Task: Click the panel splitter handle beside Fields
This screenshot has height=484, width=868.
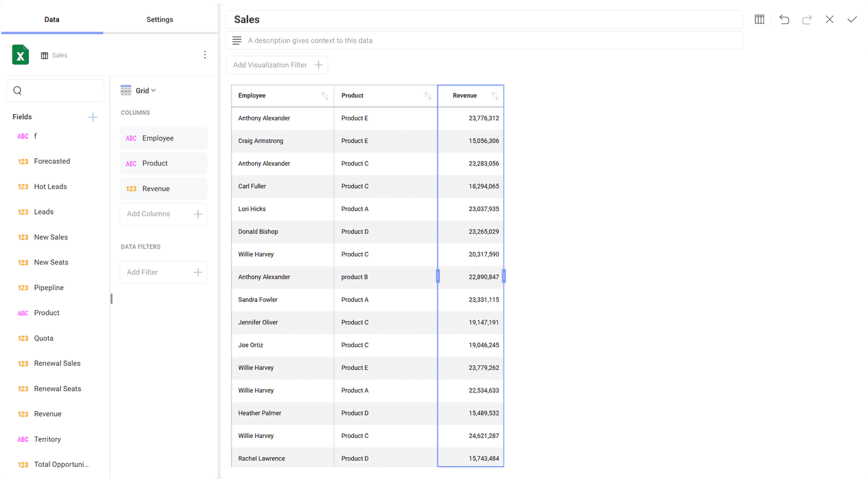Action: (x=111, y=298)
